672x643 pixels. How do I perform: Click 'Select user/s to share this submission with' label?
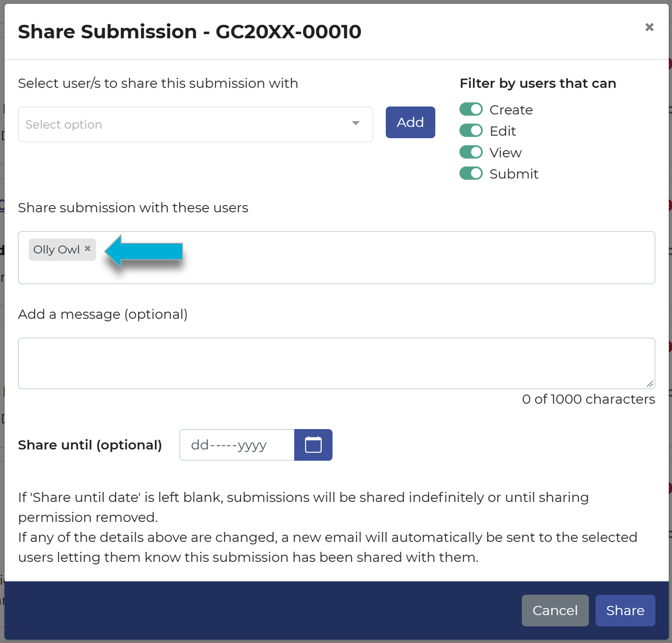[x=158, y=83]
